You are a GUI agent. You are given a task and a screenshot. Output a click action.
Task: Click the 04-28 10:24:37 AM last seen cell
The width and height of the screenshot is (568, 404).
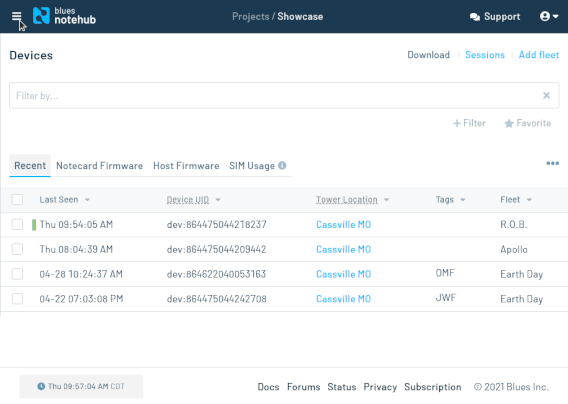(81, 274)
